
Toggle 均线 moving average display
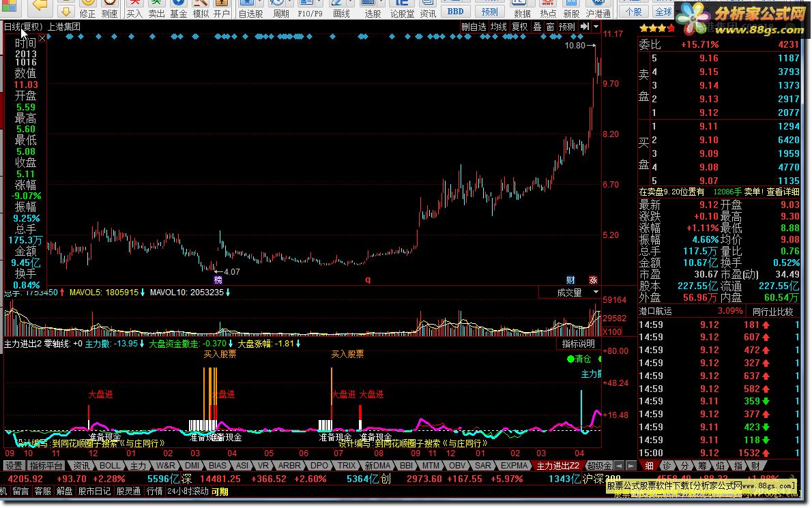coord(499,27)
